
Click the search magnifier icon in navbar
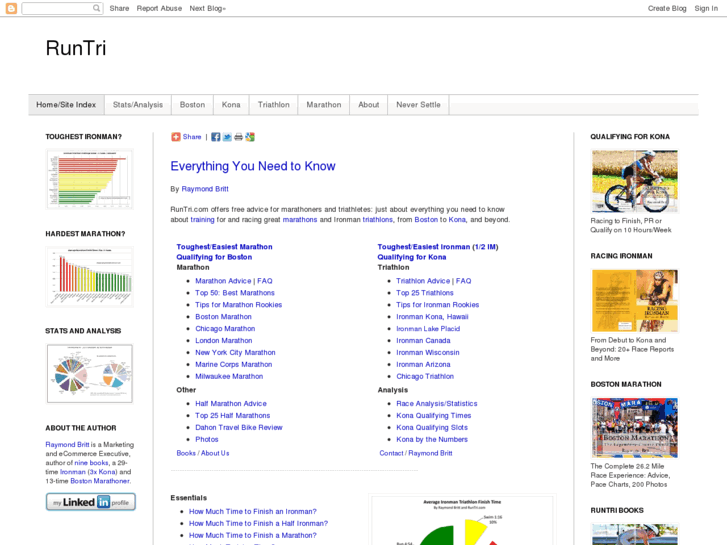point(96,8)
